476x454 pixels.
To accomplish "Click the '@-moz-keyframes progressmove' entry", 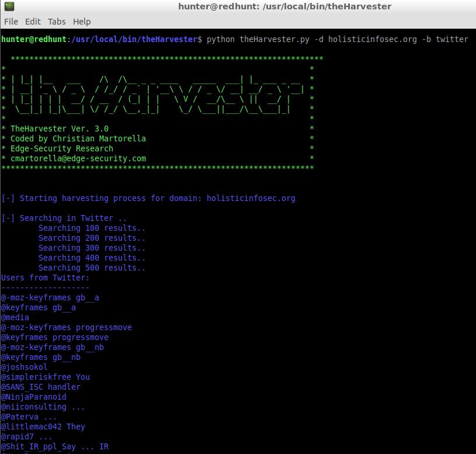I will pyautogui.click(x=67, y=327).
